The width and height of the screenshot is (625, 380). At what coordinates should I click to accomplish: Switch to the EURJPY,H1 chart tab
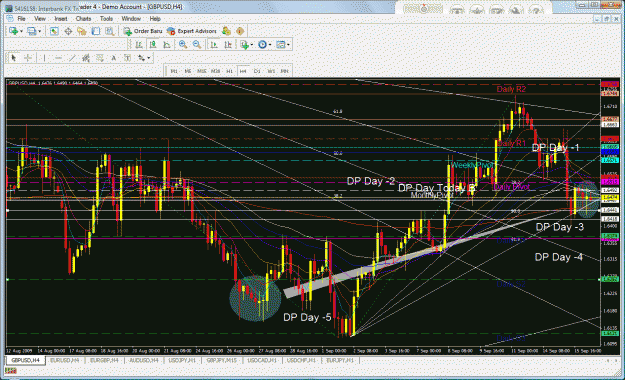click(340, 360)
